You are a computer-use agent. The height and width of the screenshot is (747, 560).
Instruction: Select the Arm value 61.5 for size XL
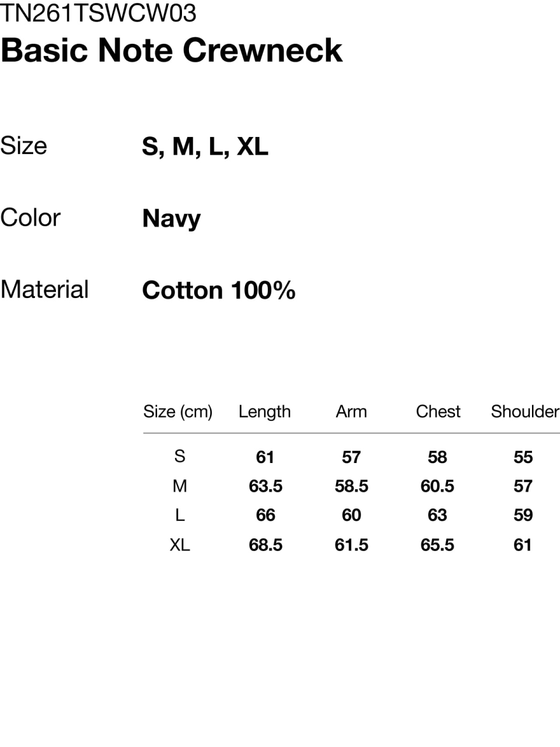pyautogui.click(x=351, y=545)
